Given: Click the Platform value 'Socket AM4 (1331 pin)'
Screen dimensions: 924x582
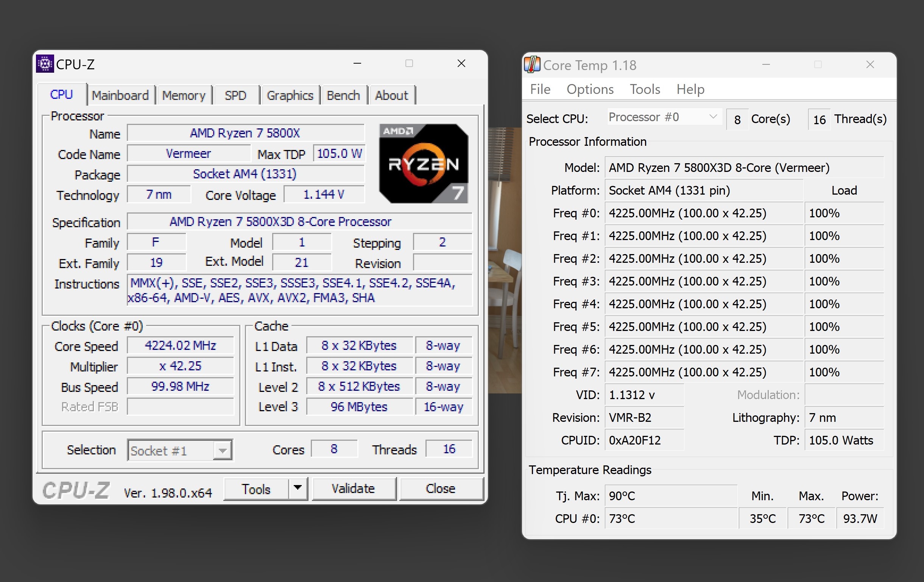Looking at the screenshot, I should 704,190.
